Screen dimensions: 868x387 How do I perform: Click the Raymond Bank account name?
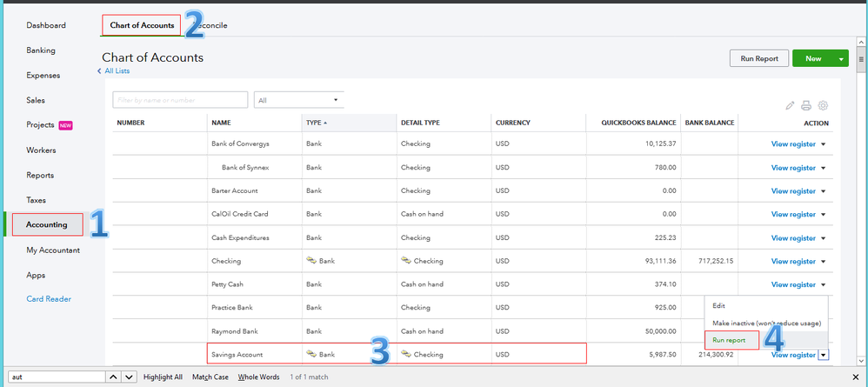[235, 331]
